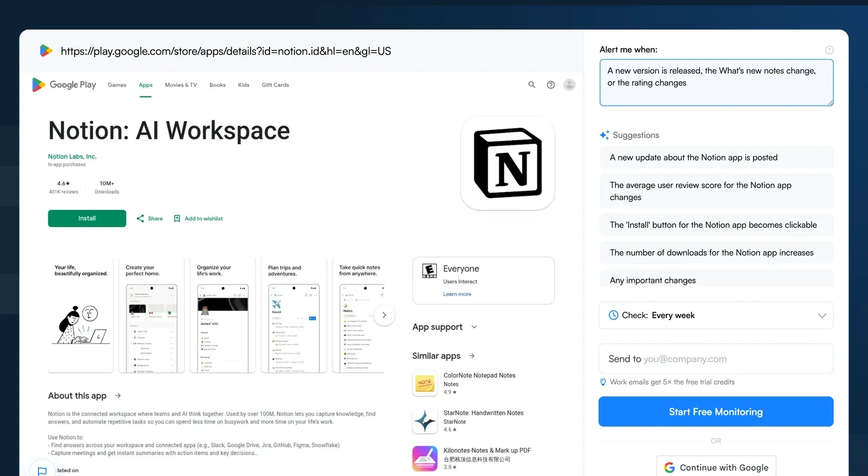This screenshot has width=868, height=476.
Task: Click the Notion app logo image
Action: 508,163
